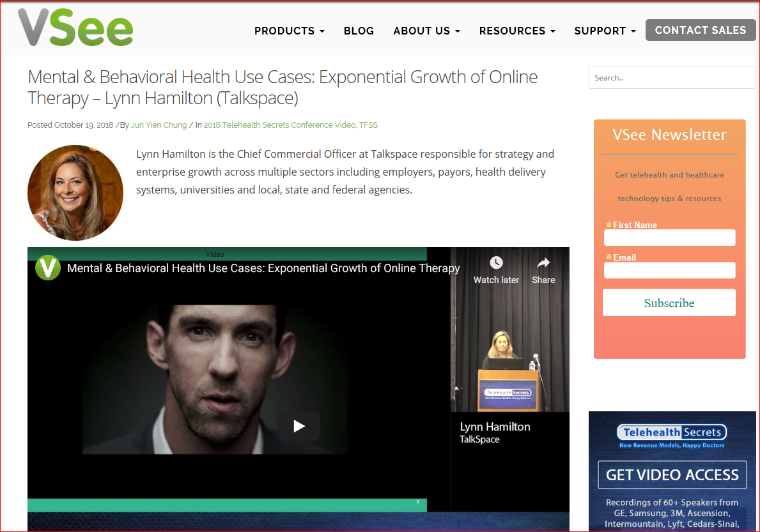Click the Share arrow icon on video

coord(543,263)
